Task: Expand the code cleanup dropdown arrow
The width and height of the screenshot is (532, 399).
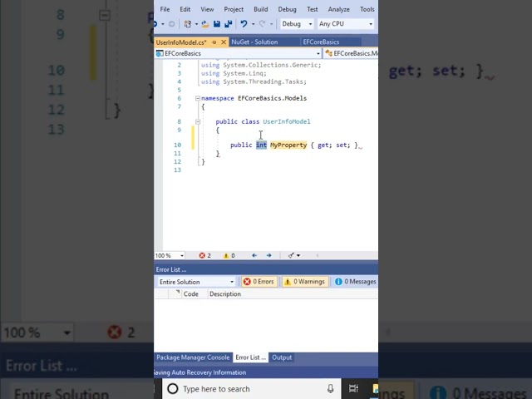Action: [298, 255]
